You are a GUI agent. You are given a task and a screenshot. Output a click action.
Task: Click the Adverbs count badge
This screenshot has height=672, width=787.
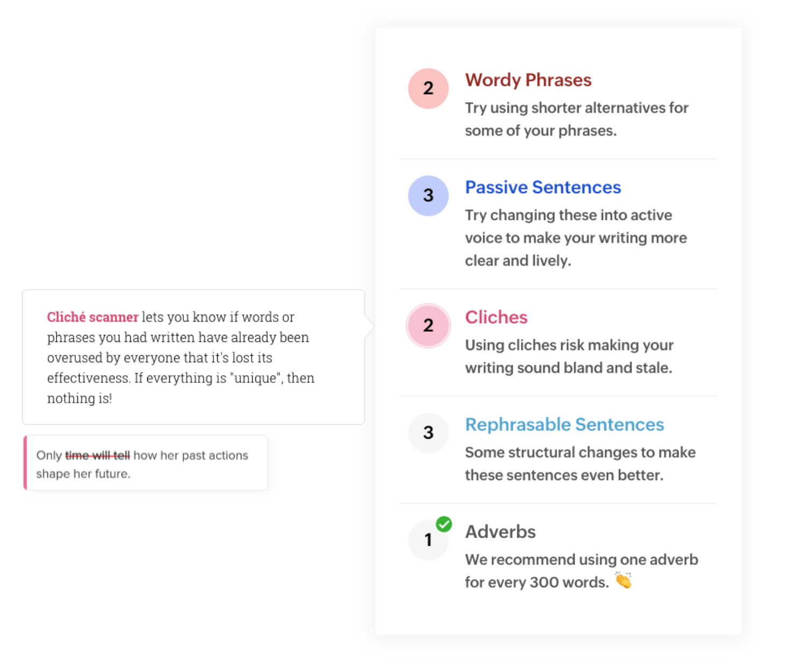(428, 540)
